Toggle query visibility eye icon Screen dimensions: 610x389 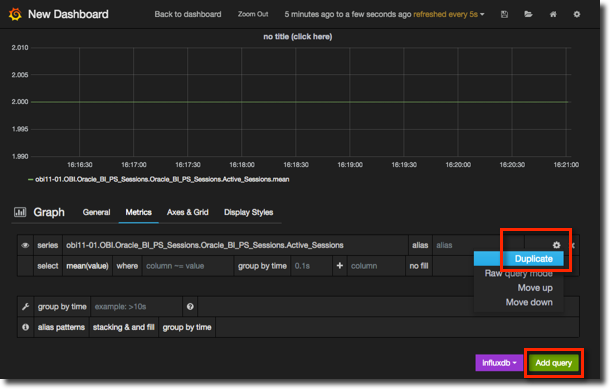(26, 245)
